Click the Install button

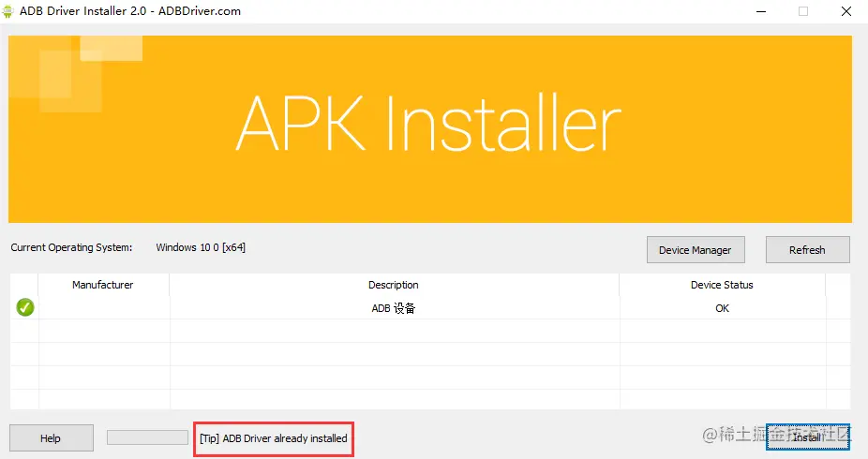808,437
